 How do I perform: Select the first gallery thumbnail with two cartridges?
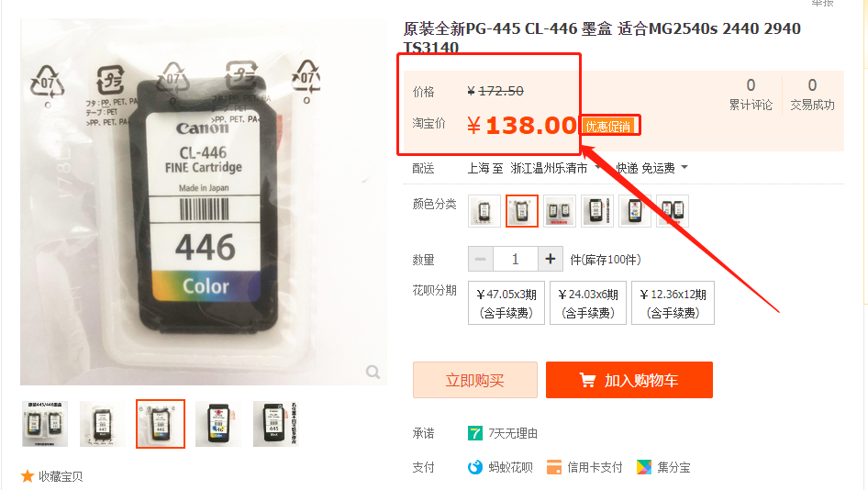45,424
